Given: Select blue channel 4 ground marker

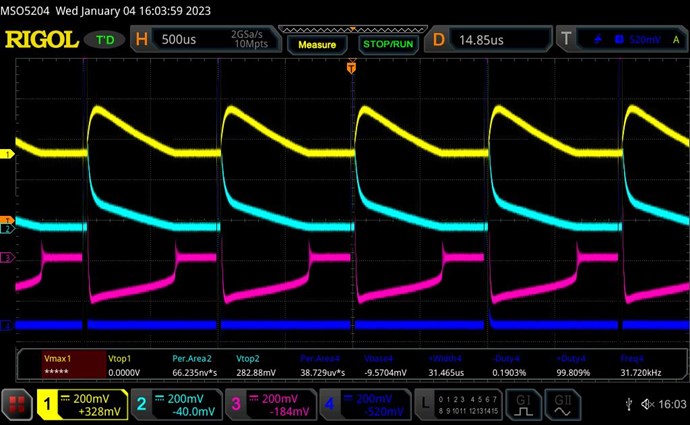Looking at the screenshot, I should pyautogui.click(x=7, y=326).
